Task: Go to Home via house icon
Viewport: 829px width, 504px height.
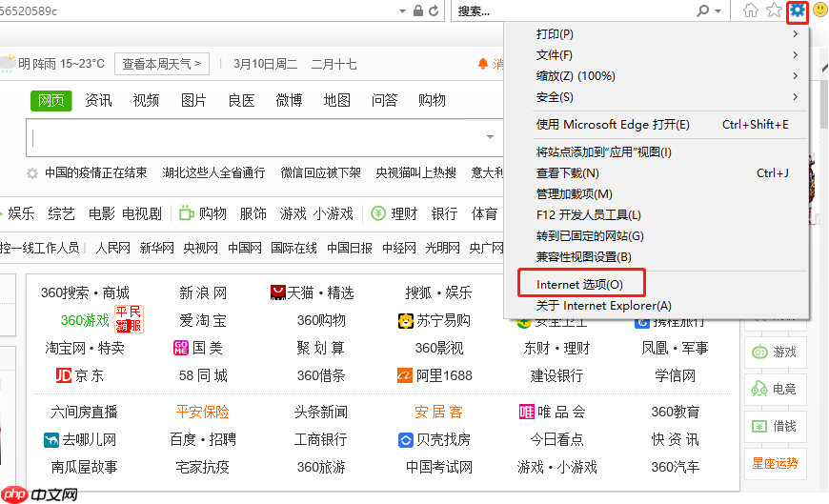Action: point(751,10)
